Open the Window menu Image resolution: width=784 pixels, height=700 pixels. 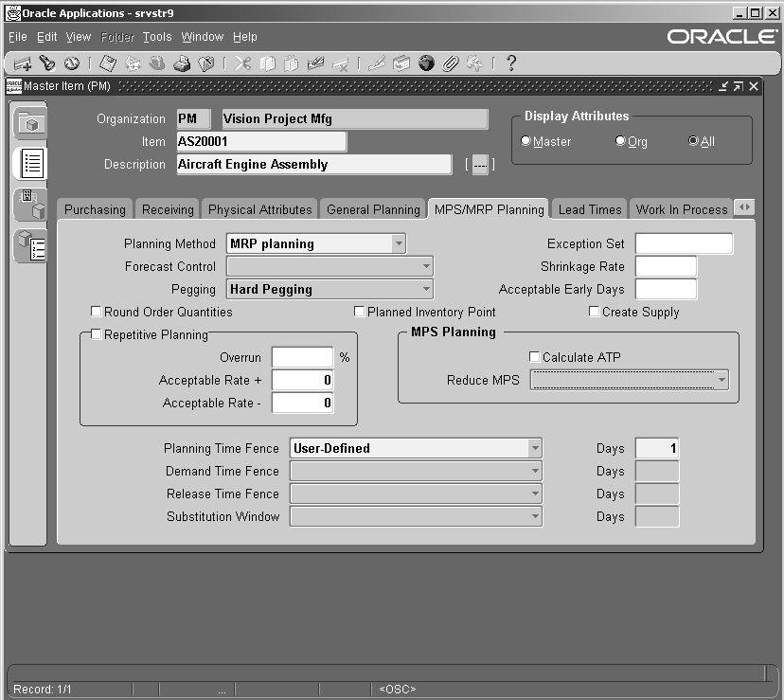coord(202,37)
